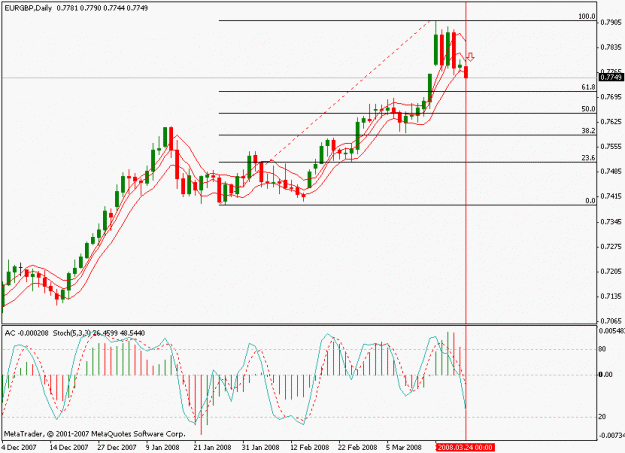Click the EURGBP,Daily chart title text

(x=28, y=8)
